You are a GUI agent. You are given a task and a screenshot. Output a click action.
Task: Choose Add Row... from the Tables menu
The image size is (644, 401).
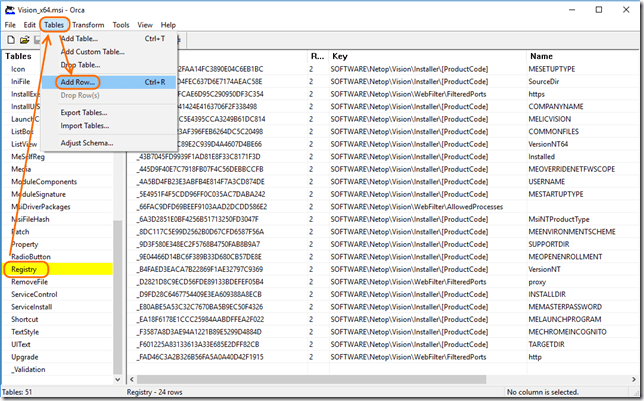pyautogui.click(x=78, y=81)
